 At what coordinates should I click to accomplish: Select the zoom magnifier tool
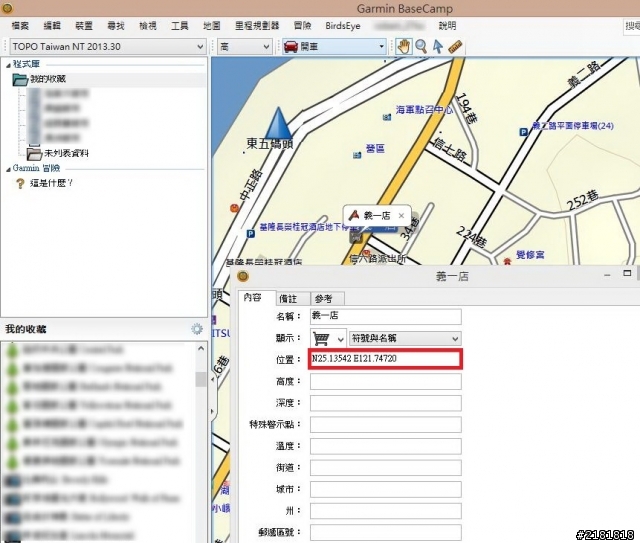click(x=421, y=47)
